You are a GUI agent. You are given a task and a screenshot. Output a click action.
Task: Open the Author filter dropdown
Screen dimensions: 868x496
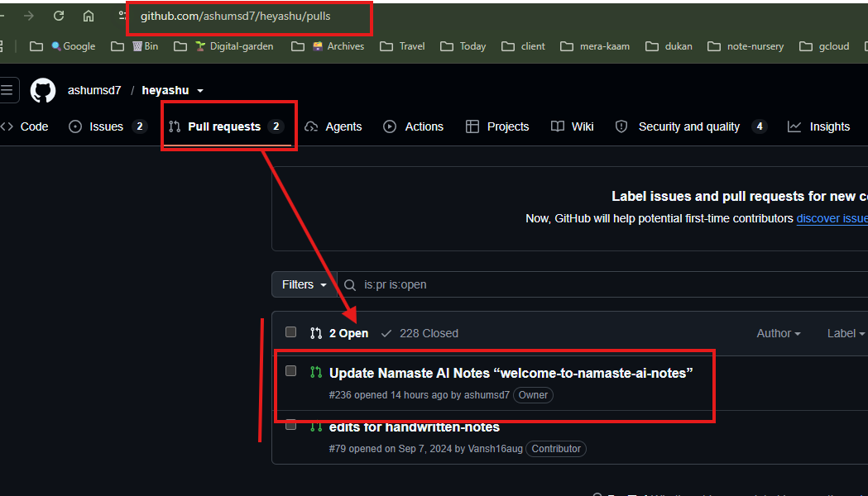point(779,333)
